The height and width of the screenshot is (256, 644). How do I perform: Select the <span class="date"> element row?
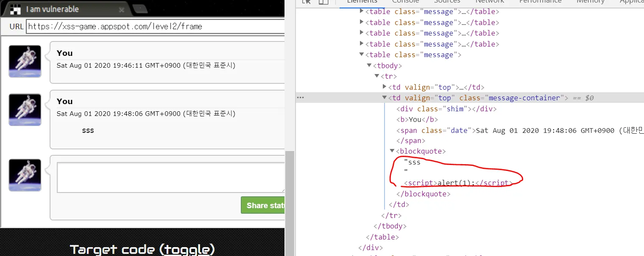[520, 130]
